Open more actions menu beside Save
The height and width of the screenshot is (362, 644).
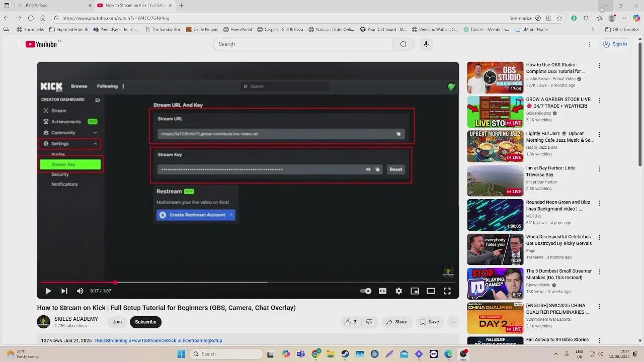(453, 322)
